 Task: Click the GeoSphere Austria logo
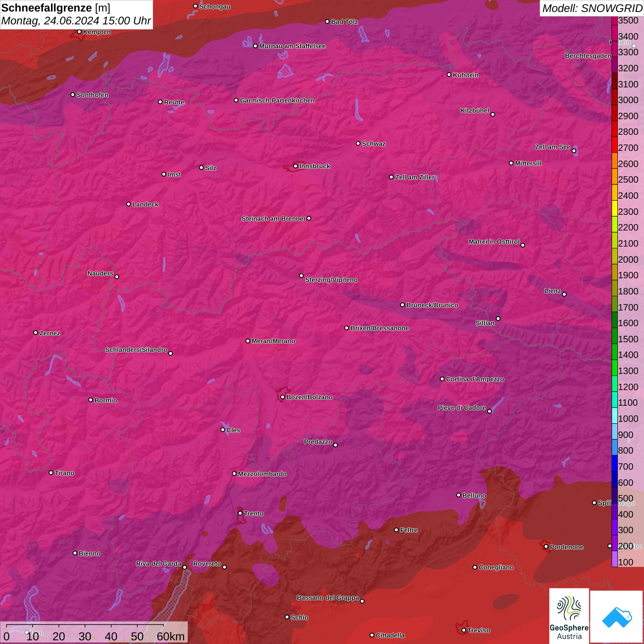569,616
